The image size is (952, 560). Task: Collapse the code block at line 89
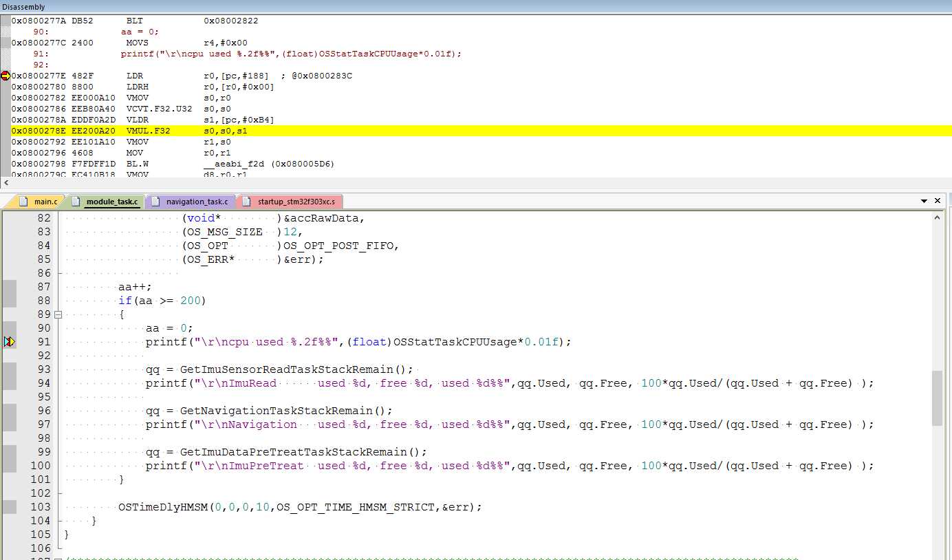[58, 314]
